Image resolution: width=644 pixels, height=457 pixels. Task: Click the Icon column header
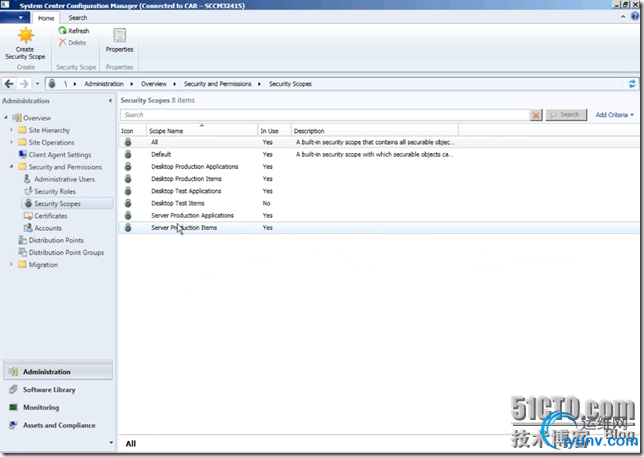133,131
